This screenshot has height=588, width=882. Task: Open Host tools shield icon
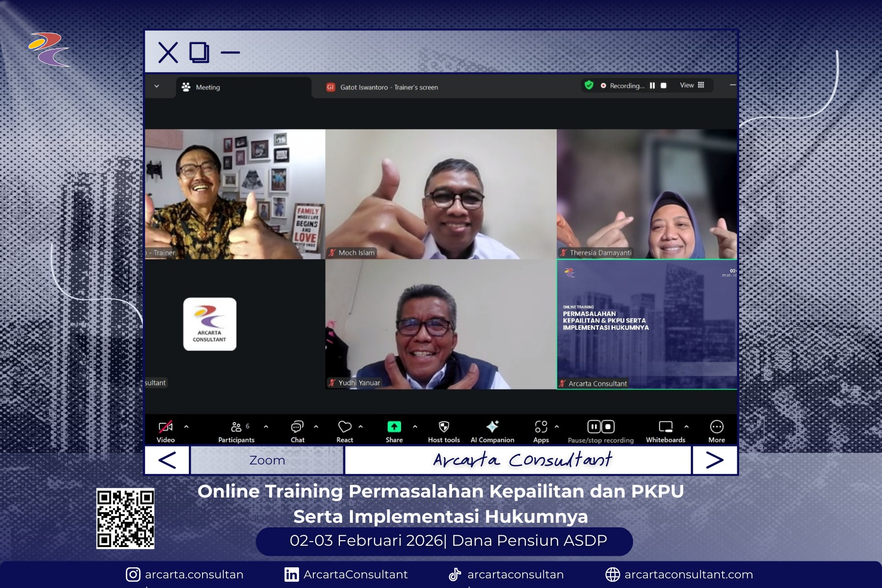pyautogui.click(x=444, y=427)
